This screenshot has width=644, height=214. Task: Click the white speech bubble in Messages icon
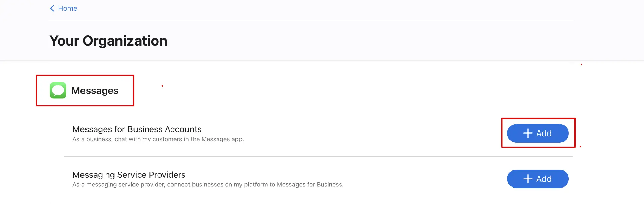pos(58,90)
